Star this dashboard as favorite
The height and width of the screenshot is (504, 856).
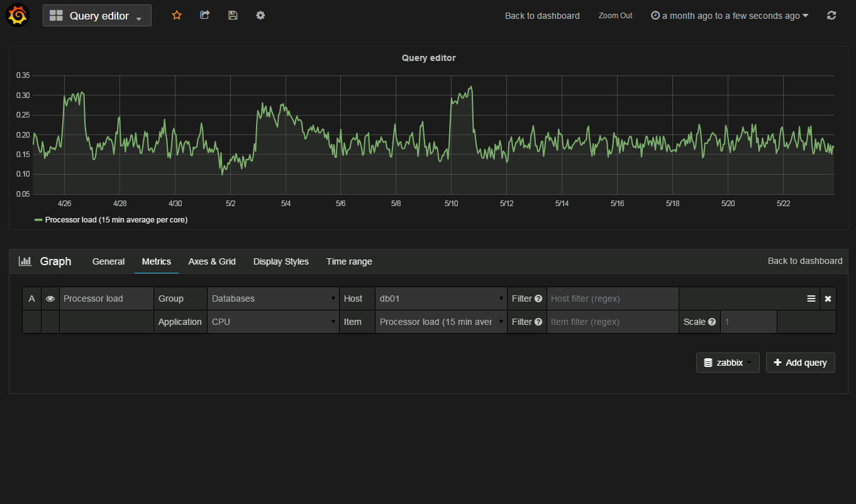tap(177, 15)
